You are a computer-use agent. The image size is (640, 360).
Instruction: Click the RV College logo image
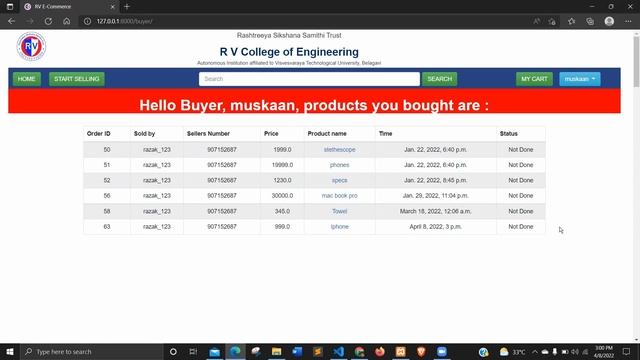31,46
